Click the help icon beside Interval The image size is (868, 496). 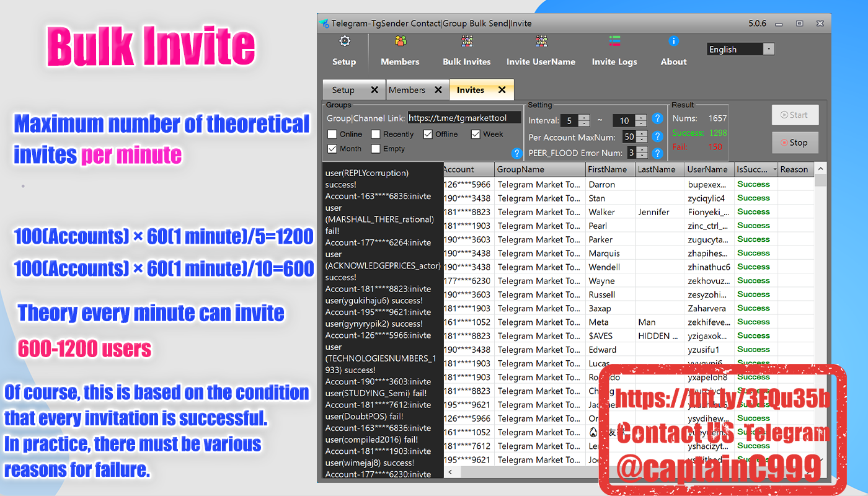point(658,118)
